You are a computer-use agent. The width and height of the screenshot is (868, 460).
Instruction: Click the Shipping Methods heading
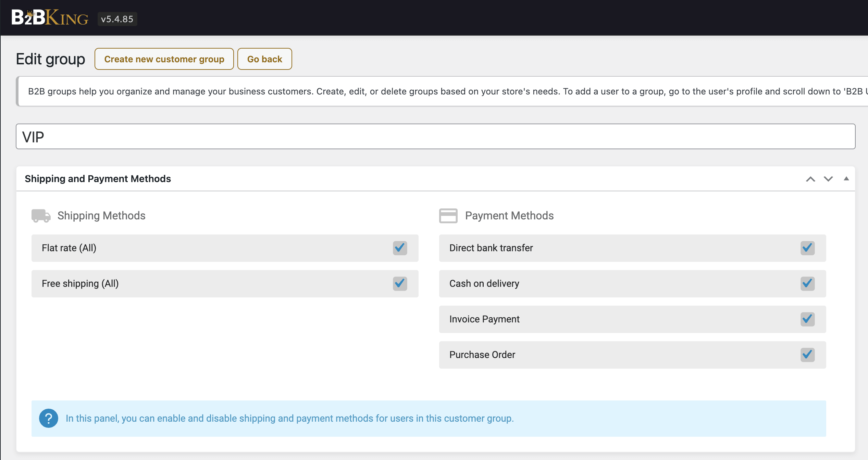click(101, 216)
